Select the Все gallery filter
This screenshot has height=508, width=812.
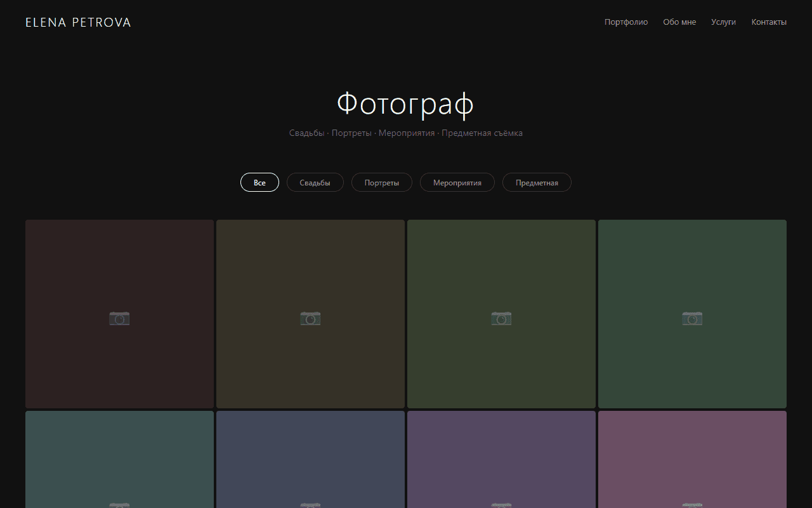[259, 182]
